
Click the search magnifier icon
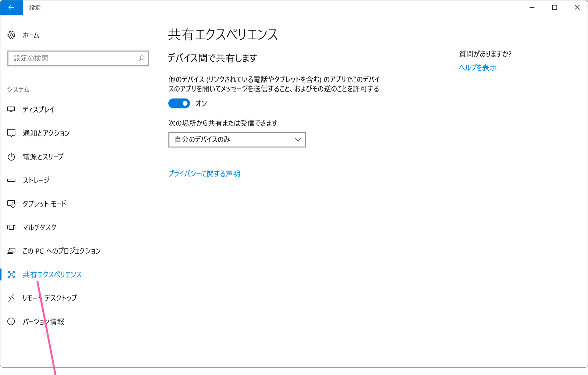(x=141, y=58)
